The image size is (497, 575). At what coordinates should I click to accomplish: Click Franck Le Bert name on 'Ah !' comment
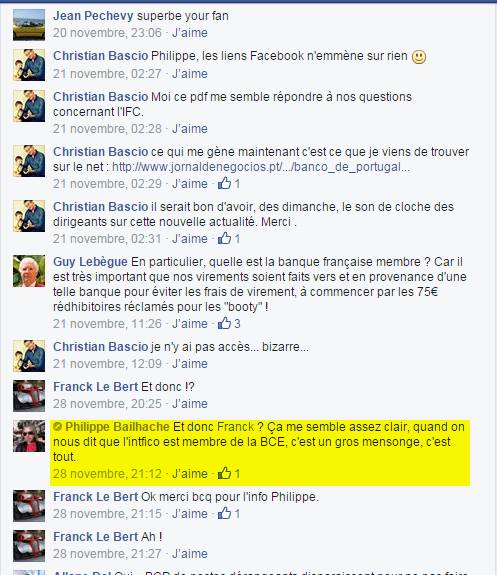pyautogui.click(x=95, y=536)
